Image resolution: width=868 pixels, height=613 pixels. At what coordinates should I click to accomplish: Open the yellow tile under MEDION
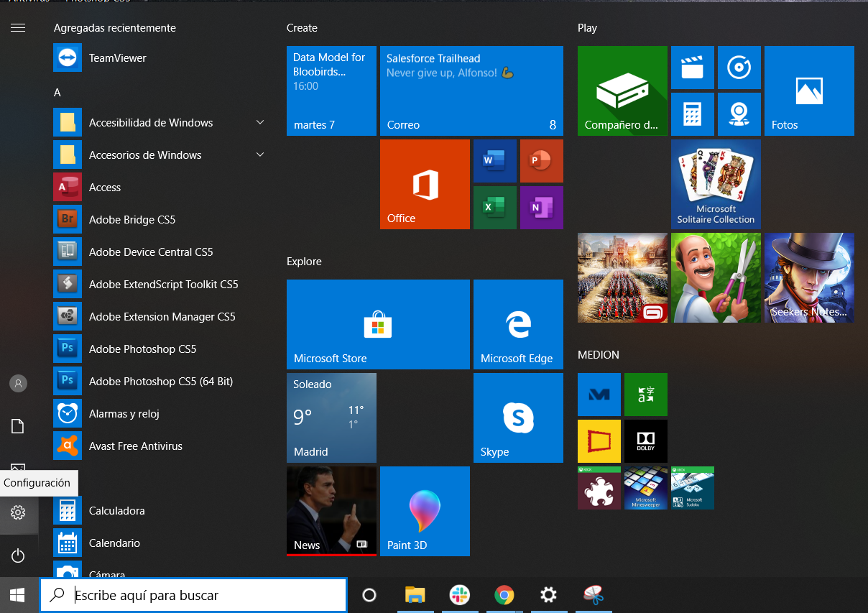pyautogui.click(x=599, y=441)
